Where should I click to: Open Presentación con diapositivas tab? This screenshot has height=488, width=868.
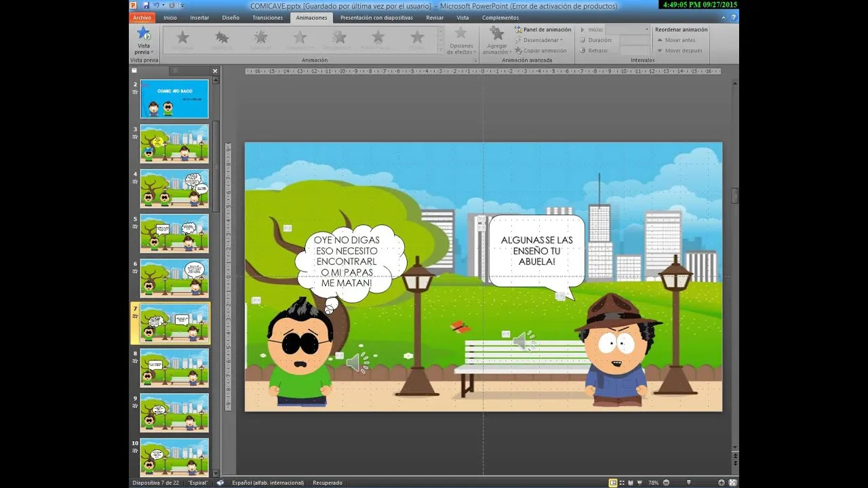376,18
